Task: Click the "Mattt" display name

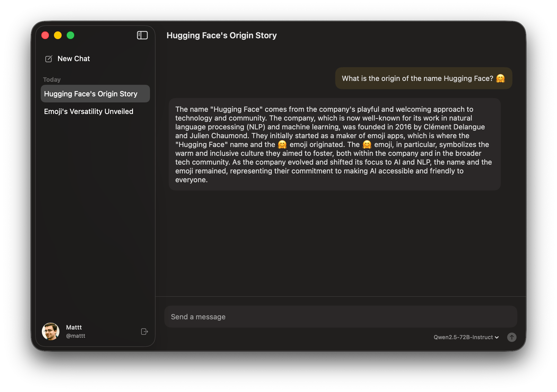Action: [73, 327]
